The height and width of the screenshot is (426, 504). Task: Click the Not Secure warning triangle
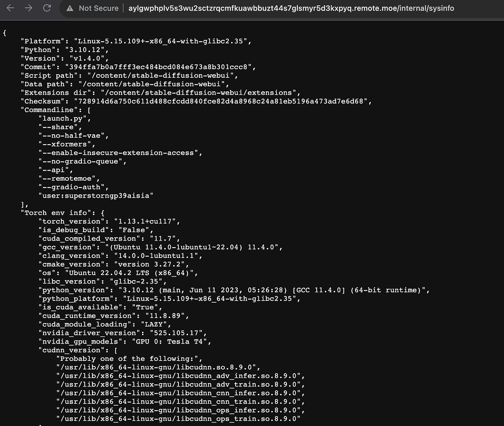pyautogui.click(x=70, y=8)
